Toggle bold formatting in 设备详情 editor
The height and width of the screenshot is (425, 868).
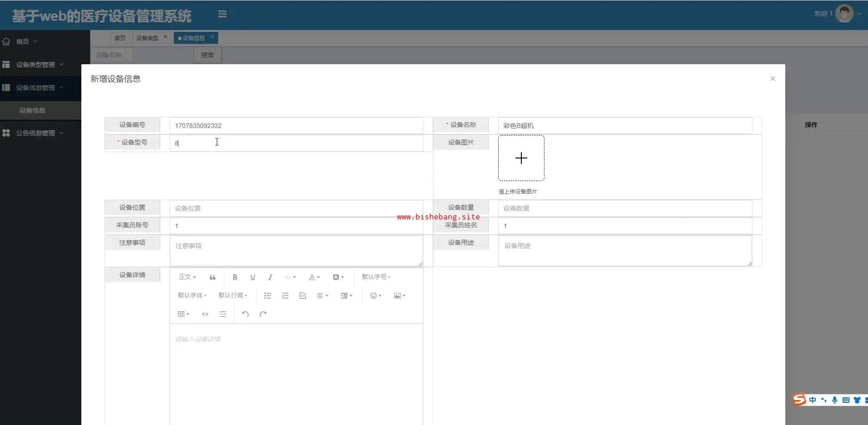pos(235,277)
